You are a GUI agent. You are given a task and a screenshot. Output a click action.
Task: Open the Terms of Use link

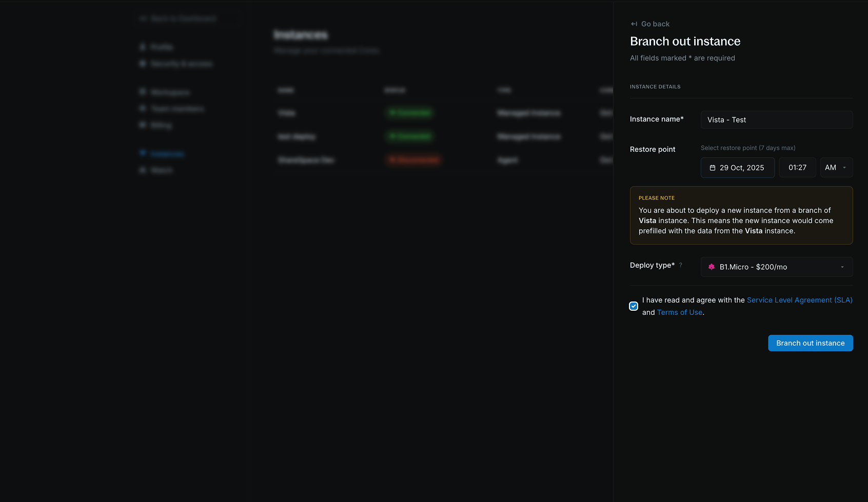(680, 312)
